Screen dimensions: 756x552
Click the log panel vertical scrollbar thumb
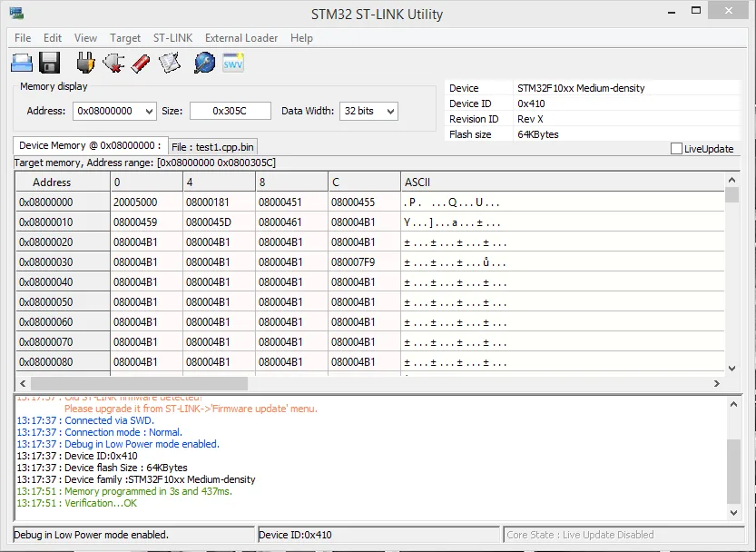(733, 471)
